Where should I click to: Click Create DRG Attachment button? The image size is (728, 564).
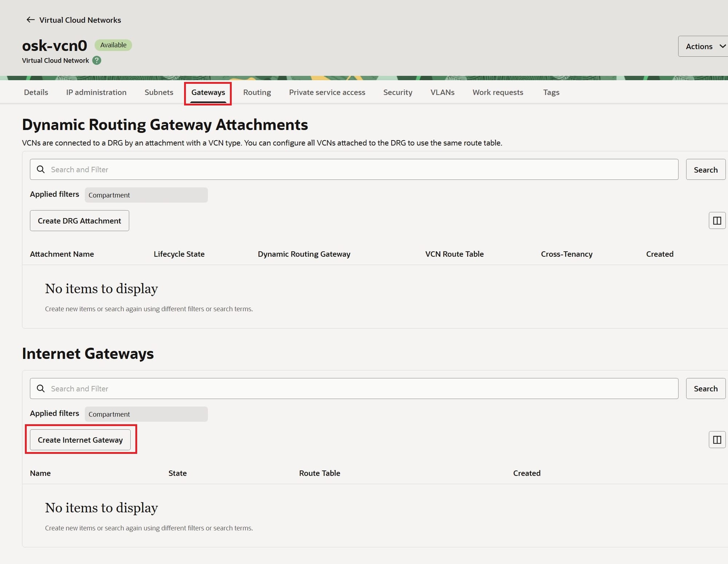pyautogui.click(x=79, y=221)
